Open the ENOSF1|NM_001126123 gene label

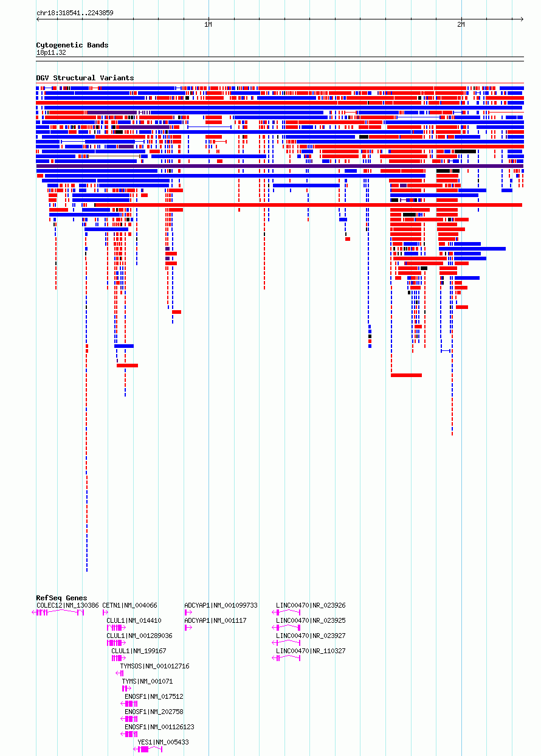(x=159, y=727)
